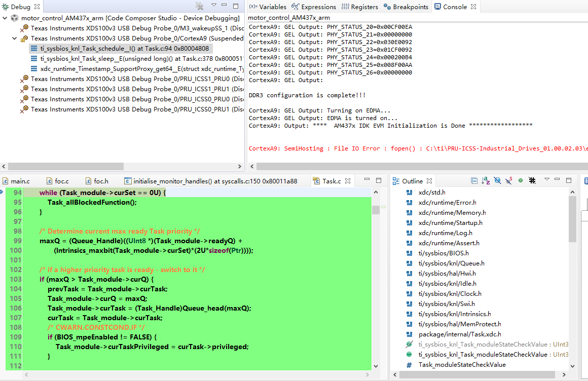Close the Debug view tab
The image size is (588, 381).
coord(36,7)
